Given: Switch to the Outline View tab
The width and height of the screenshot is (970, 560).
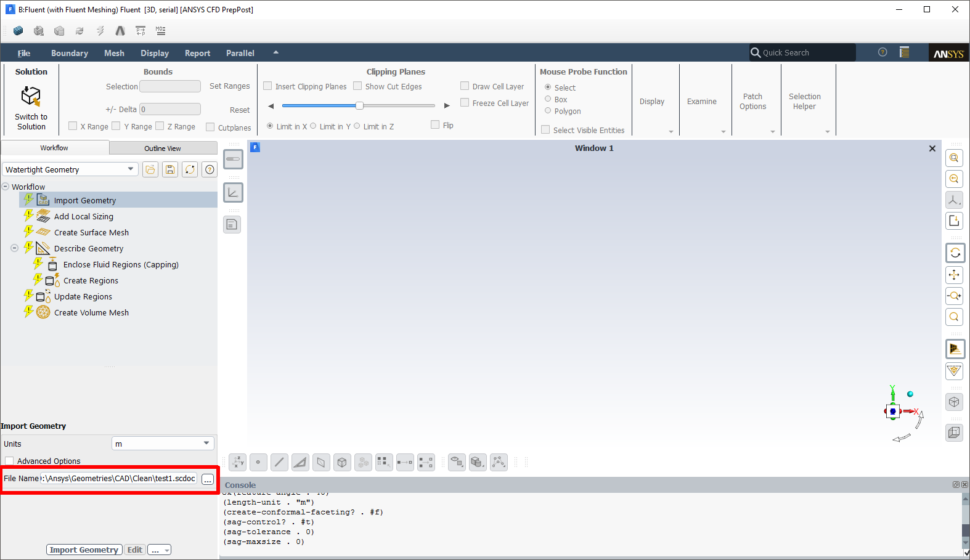Looking at the screenshot, I should [x=163, y=148].
